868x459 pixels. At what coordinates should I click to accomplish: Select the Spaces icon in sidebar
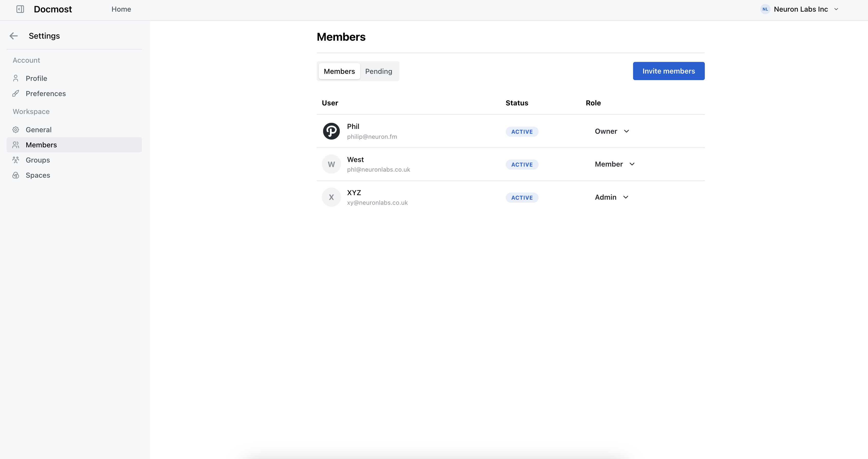15,175
